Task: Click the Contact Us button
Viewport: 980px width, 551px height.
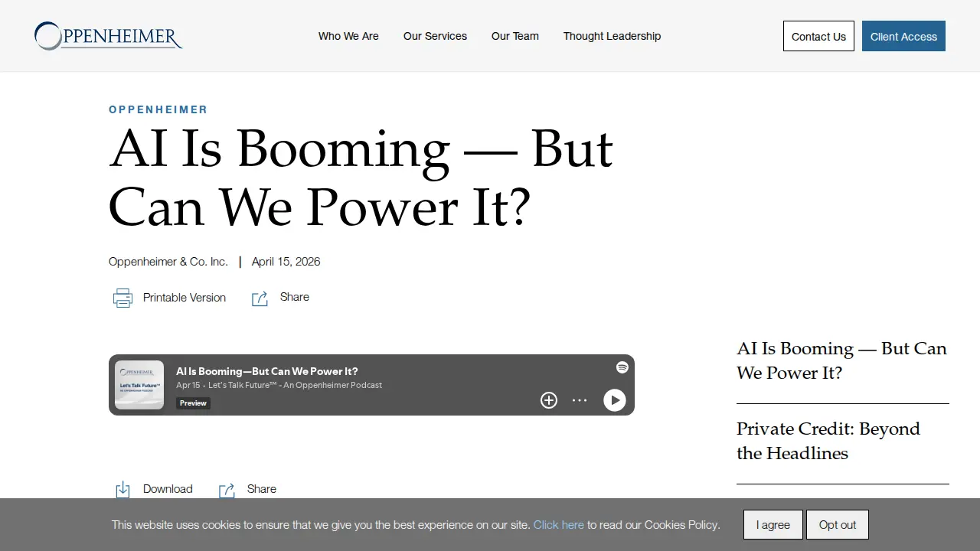Action: coord(818,36)
